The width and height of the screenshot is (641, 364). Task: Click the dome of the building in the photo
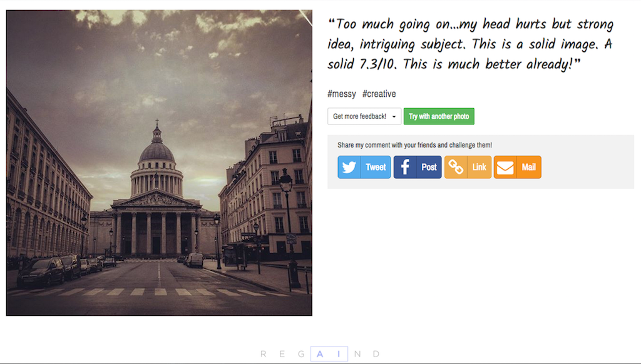(x=156, y=150)
